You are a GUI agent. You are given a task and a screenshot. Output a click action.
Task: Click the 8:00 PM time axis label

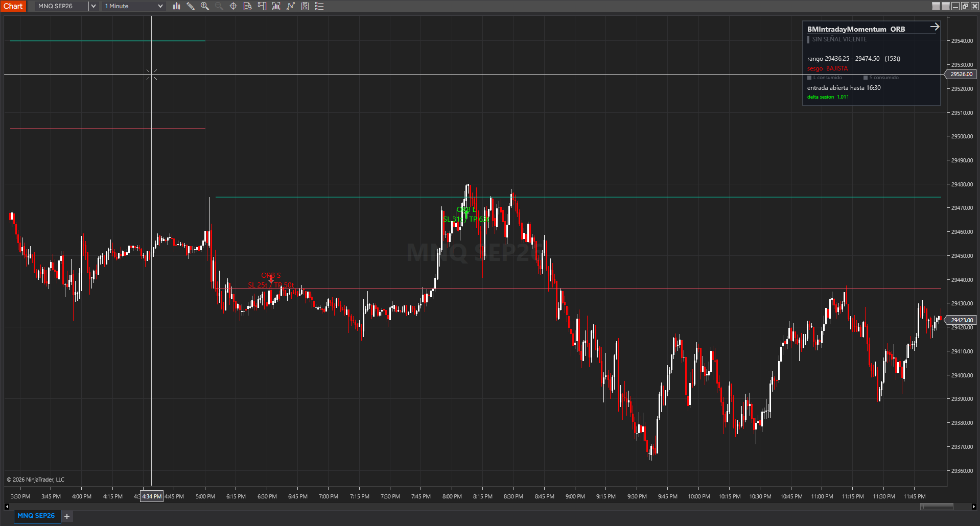click(x=452, y=496)
